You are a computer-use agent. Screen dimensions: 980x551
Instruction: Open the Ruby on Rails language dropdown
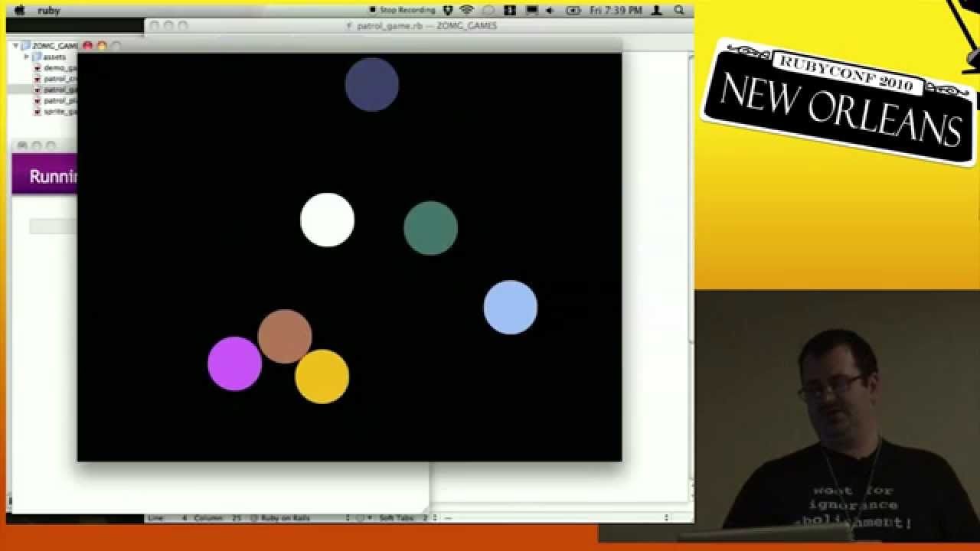[299, 518]
